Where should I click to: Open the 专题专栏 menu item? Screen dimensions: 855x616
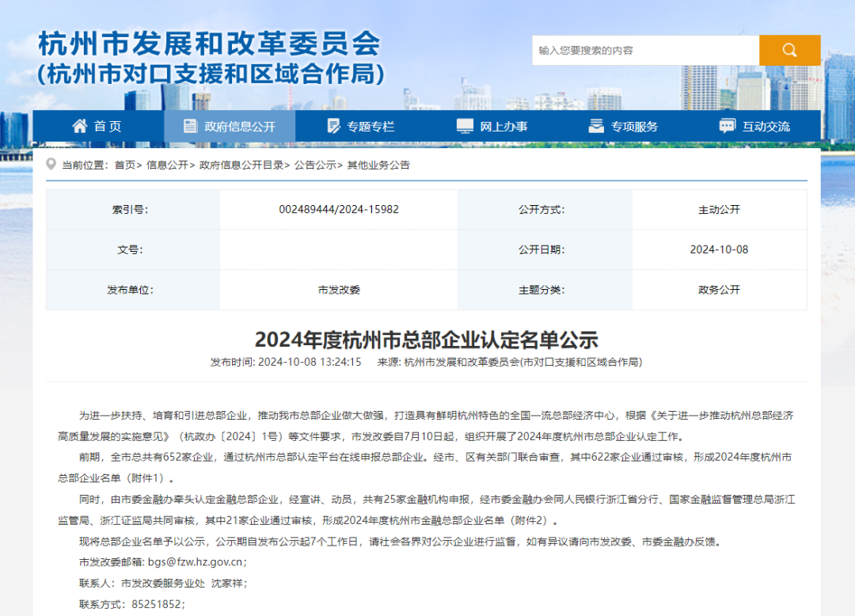(361, 127)
